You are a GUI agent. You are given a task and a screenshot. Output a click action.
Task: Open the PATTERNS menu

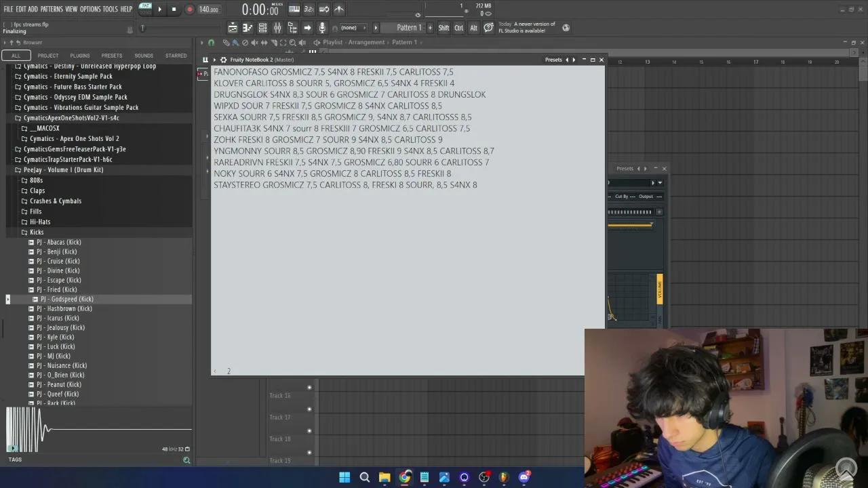coord(52,9)
